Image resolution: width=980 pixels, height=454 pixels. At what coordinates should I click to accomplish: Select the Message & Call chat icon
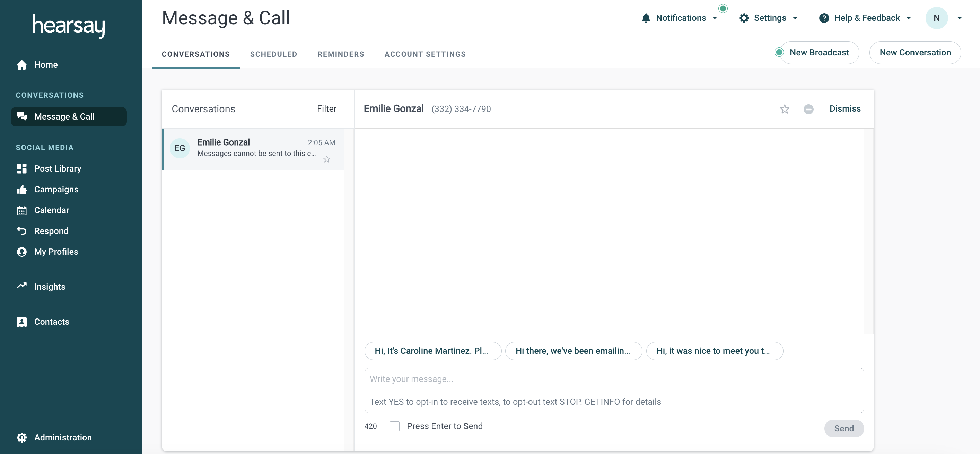click(22, 116)
